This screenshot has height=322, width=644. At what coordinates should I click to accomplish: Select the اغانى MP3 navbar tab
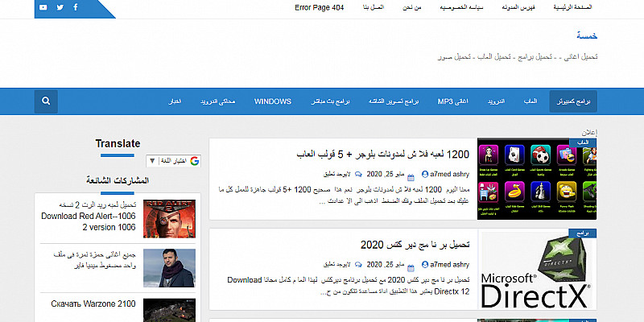(453, 101)
